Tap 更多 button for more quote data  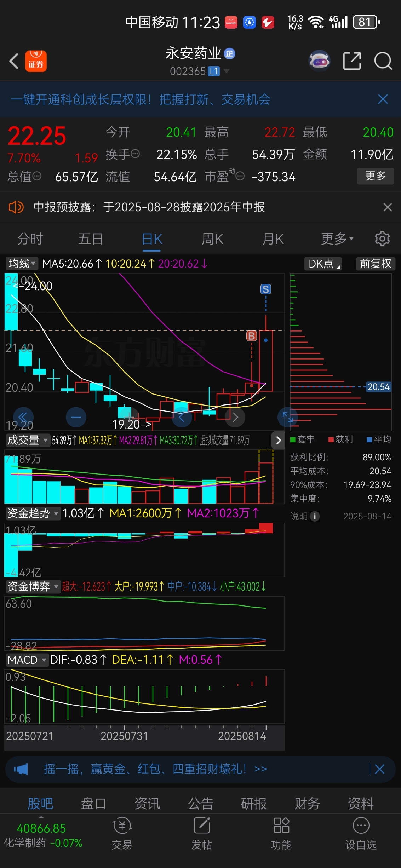coord(375,176)
